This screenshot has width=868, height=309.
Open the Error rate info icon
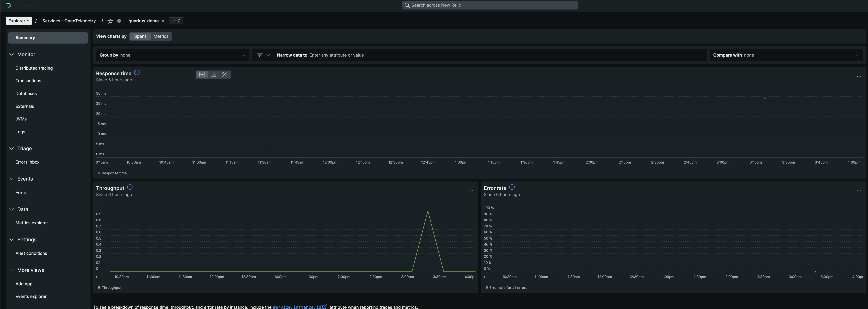pos(512,187)
